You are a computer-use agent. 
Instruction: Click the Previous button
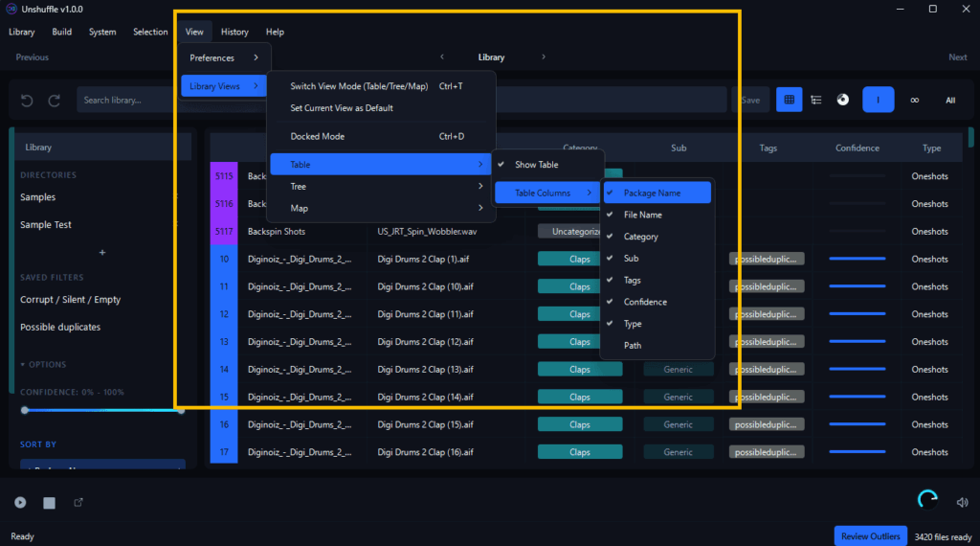tap(32, 57)
